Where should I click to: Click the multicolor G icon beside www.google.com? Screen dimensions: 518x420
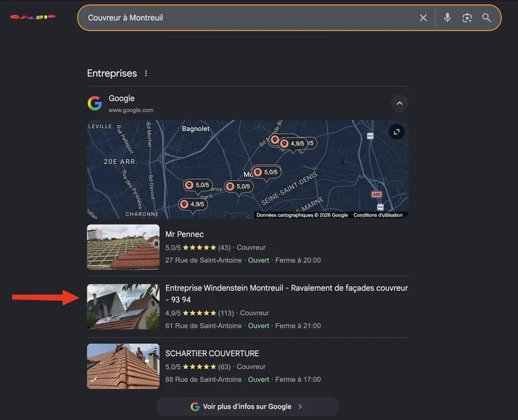[x=95, y=104]
